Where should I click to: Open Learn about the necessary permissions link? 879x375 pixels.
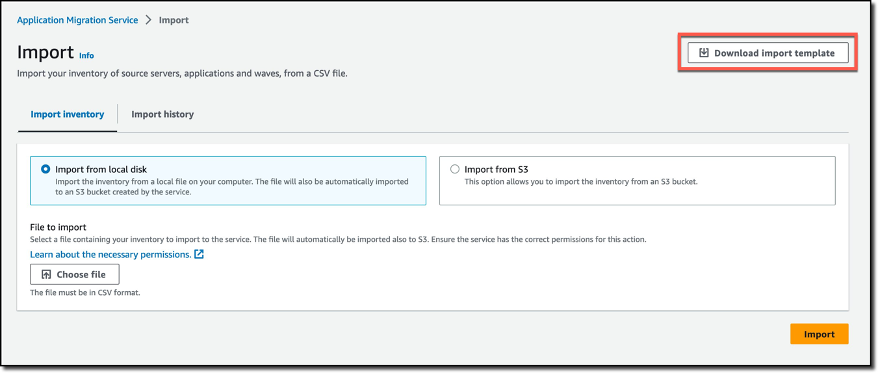coord(111,254)
